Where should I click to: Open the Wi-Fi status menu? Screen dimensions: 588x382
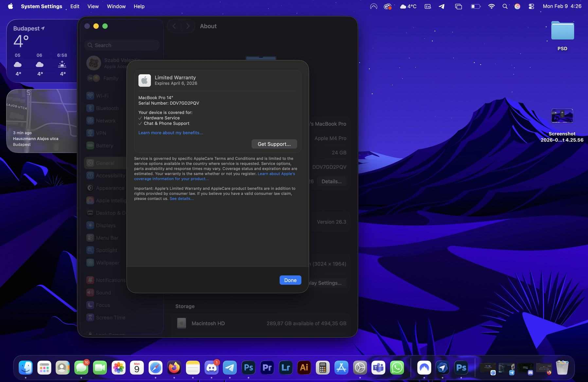click(491, 6)
